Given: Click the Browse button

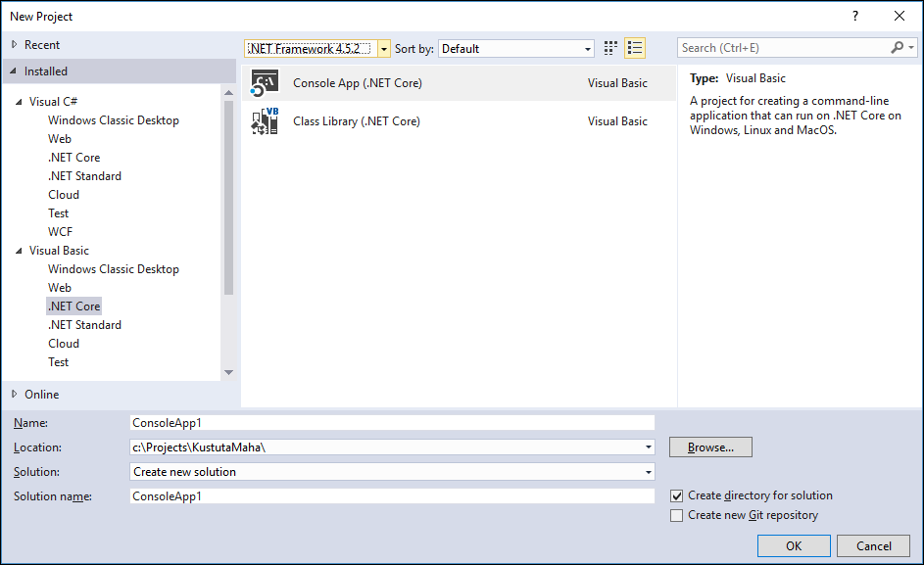Looking at the screenshot, I should [x=710, y=447].
